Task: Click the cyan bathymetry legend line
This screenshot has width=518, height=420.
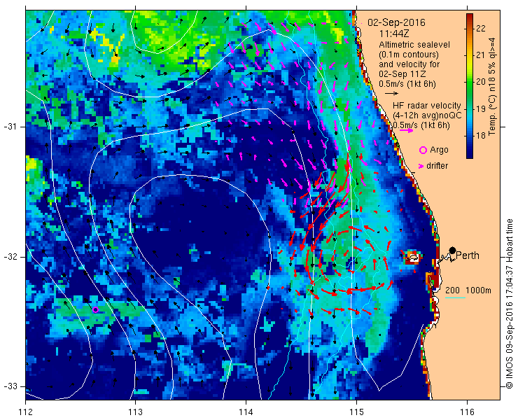Action: point(455,298)
